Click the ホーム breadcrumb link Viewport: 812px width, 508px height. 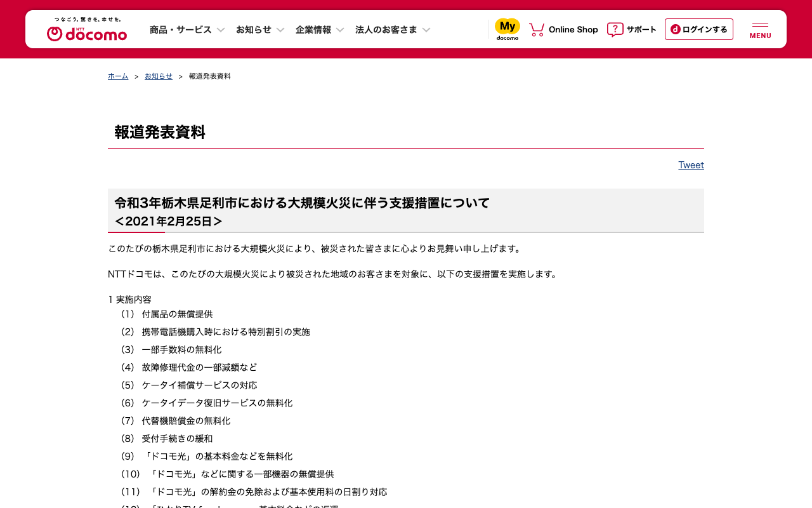118,76
